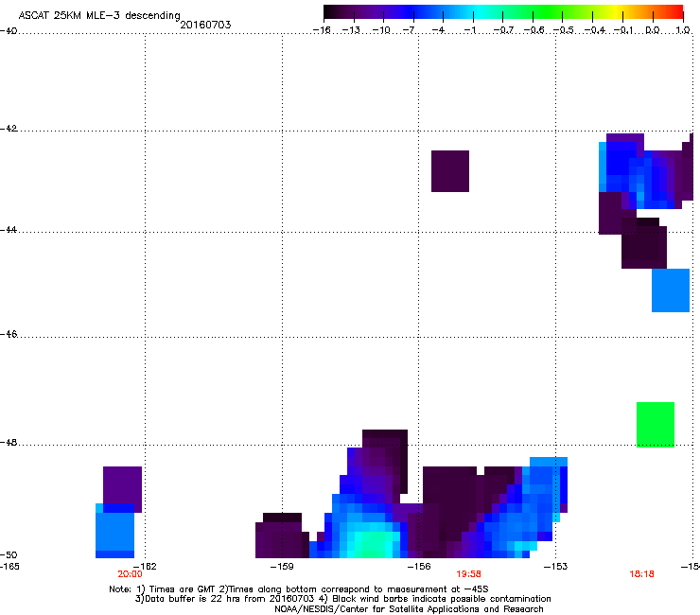Click the NOAA/NESDIS credit line
This screenshot has height=615, width=700.
click(x=409, y=608)
